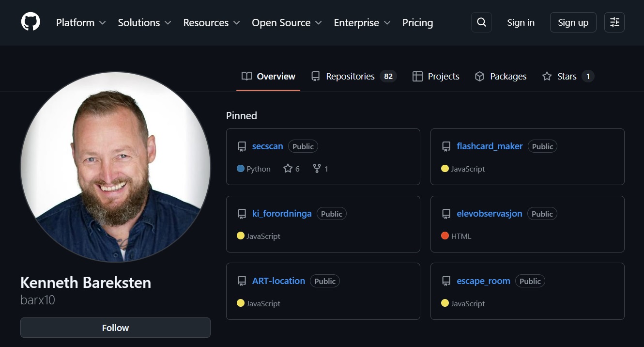Click the Follow button
This screenshot has width=644, height=347.
tap(115, 328)
